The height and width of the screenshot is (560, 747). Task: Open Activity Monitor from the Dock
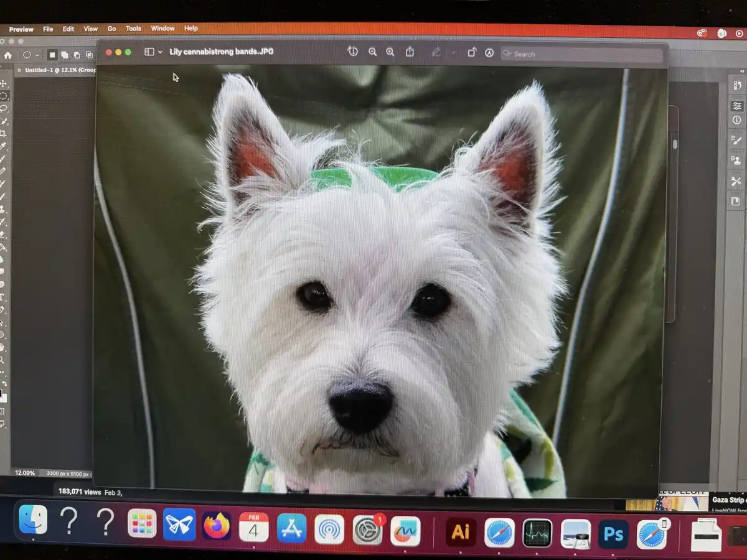[537, 533]
